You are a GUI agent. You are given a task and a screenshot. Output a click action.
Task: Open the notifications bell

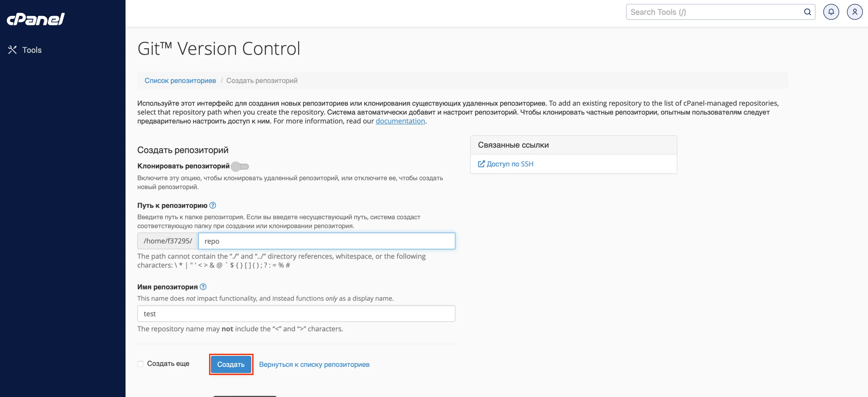(831, 12)
